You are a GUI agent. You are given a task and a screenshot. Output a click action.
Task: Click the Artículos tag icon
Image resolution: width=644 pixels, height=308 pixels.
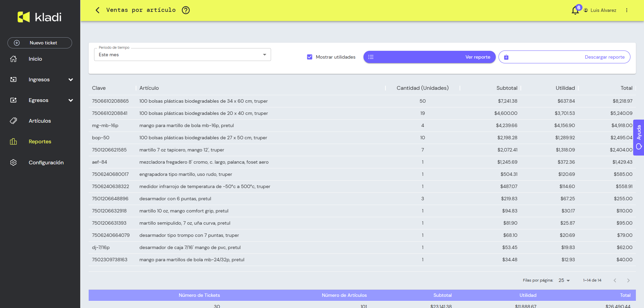point(14,121)
